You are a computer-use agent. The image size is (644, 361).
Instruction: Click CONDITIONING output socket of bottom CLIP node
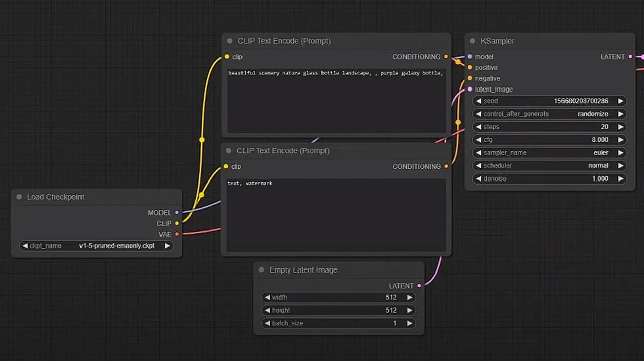[x=446, y=166]
